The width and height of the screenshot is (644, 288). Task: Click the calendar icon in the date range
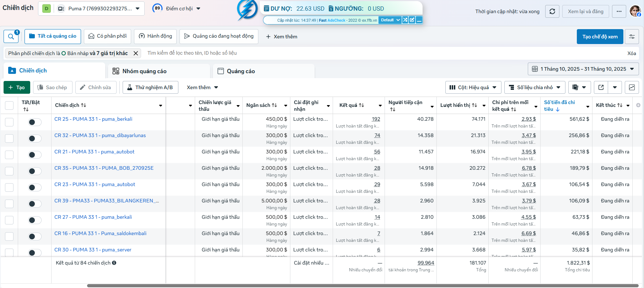[x=535, y=69]
